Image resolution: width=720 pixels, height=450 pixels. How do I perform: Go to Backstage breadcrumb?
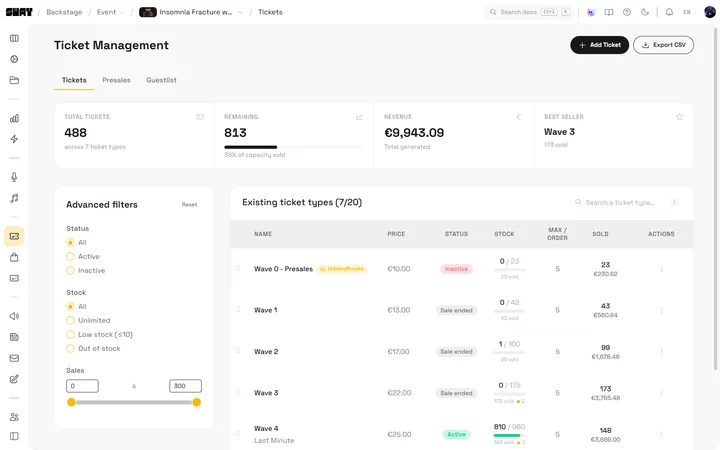tap(64, 12)
